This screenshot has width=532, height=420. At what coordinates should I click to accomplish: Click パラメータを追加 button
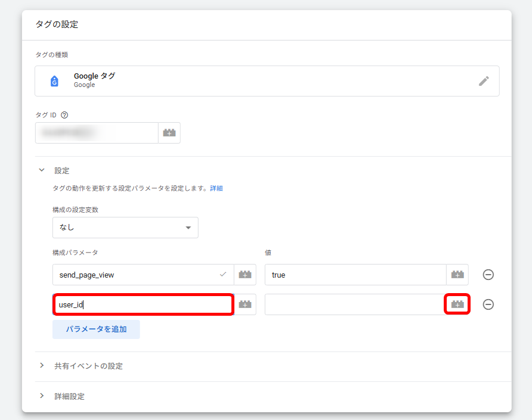(96, 329)
